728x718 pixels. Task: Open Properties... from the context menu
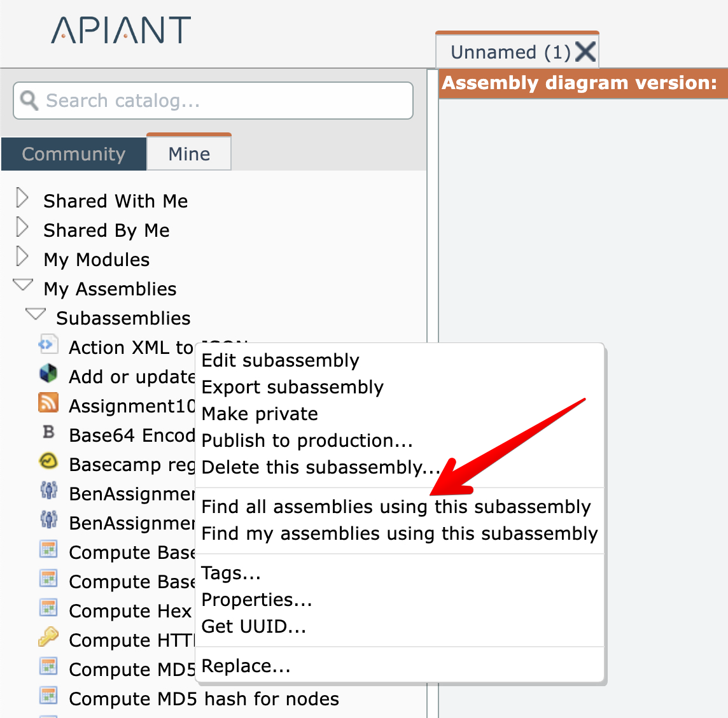pos(256,600)
